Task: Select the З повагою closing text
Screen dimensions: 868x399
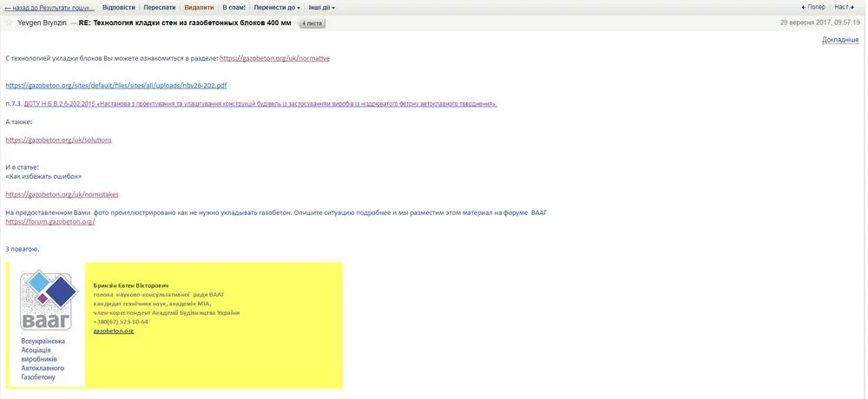Action: tap(23, 249)
